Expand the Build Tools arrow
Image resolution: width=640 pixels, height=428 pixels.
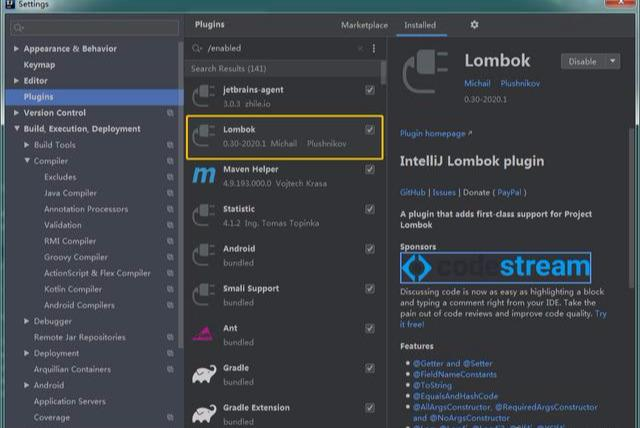coord(27,145)
